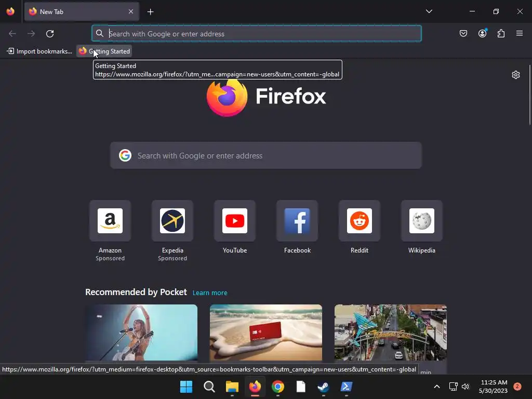Click the 'Sponsored' label under Amazon
The height and width of the screenshot is (399, 532).
click(x=110, y=258)
